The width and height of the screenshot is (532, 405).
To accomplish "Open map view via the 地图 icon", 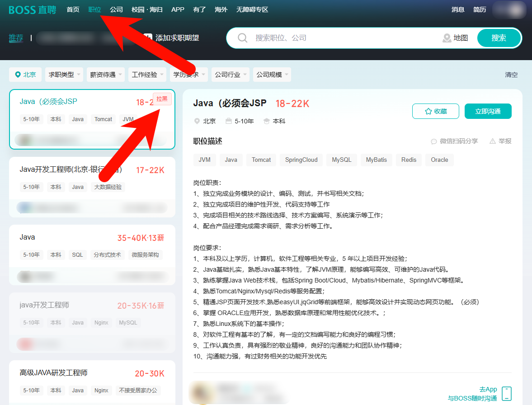I will [447, 38].
